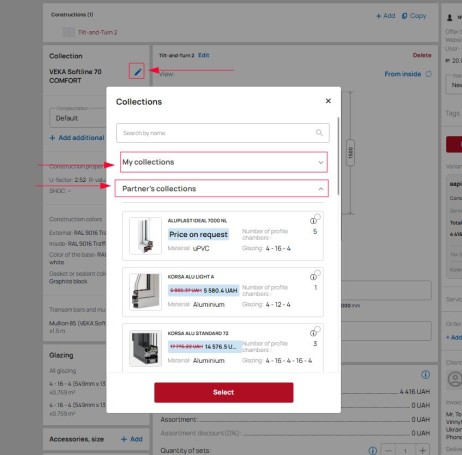462x455 pixels.
Task: Select KORSA ALU STANDARD 72 radio button
Action: pyautogui.click(x=318, y=329)
